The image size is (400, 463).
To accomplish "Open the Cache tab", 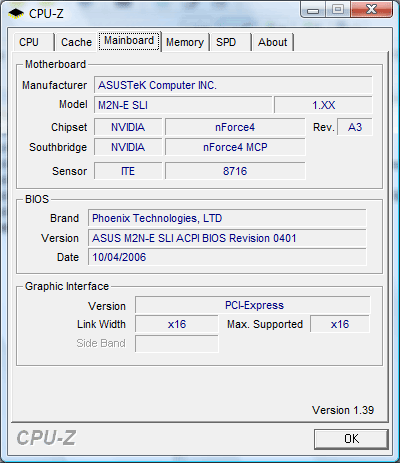I will click(x=76, y=42).
